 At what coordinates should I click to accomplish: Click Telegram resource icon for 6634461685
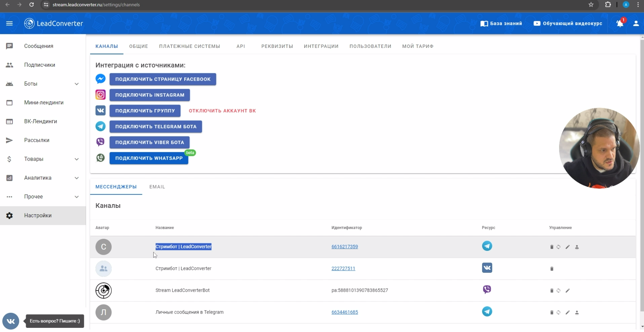pyautogui.click(x=487, y=312)
